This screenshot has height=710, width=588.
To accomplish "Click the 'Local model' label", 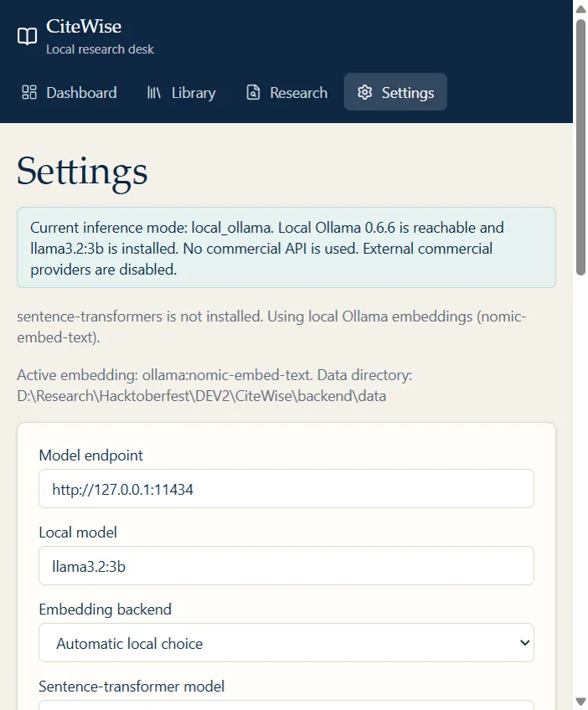I will click(78, 532).
